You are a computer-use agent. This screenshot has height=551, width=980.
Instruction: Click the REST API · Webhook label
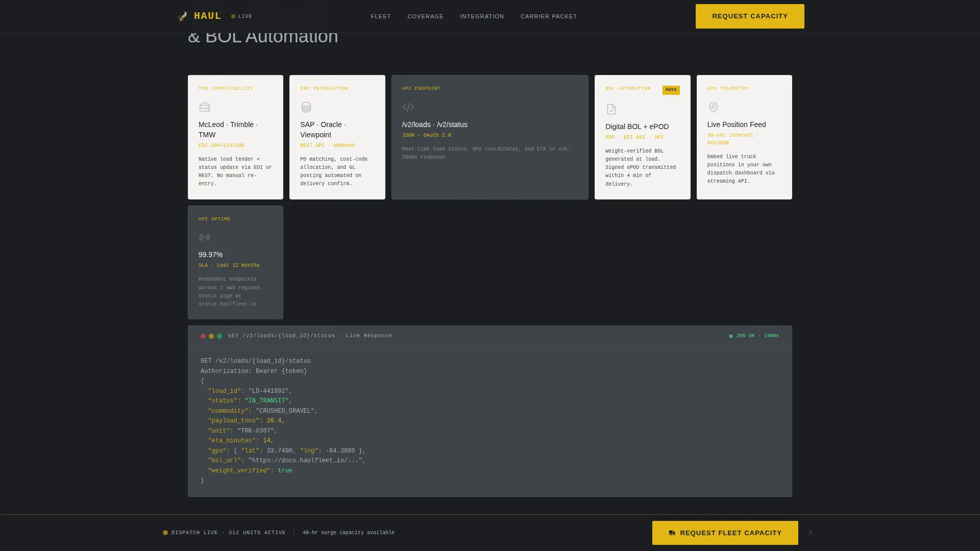click(x=328, y=145)
